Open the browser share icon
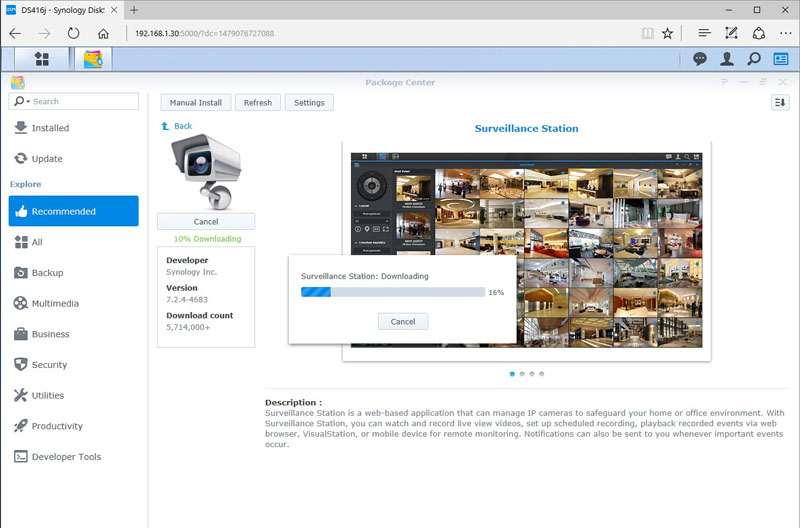800x528 pixels. click(759, 34)
